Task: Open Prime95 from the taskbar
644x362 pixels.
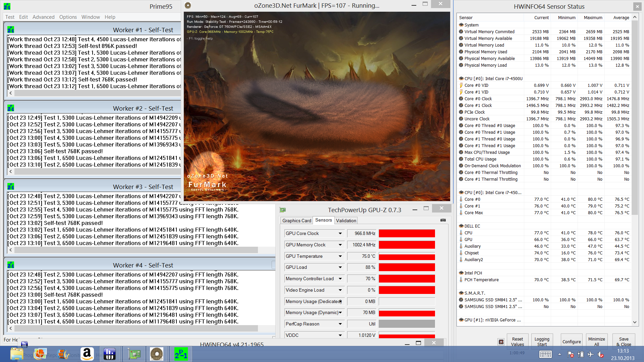Action: [x=181, y=354]
